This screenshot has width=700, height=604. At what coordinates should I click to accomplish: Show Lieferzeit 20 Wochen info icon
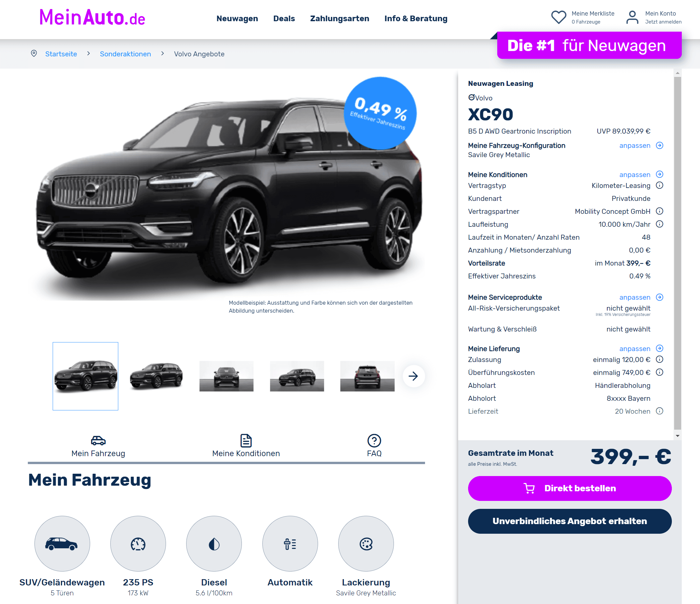(x=660, y=411)
